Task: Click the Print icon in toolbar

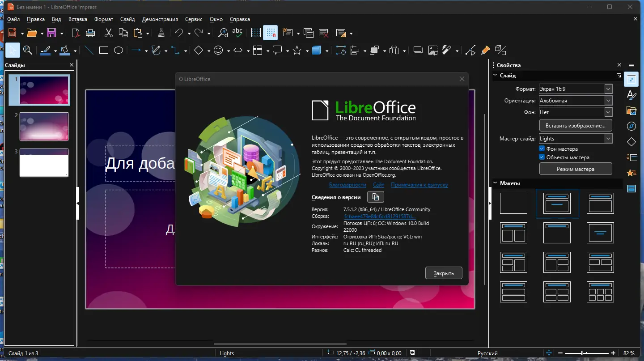Action: (x=90, y=33)
